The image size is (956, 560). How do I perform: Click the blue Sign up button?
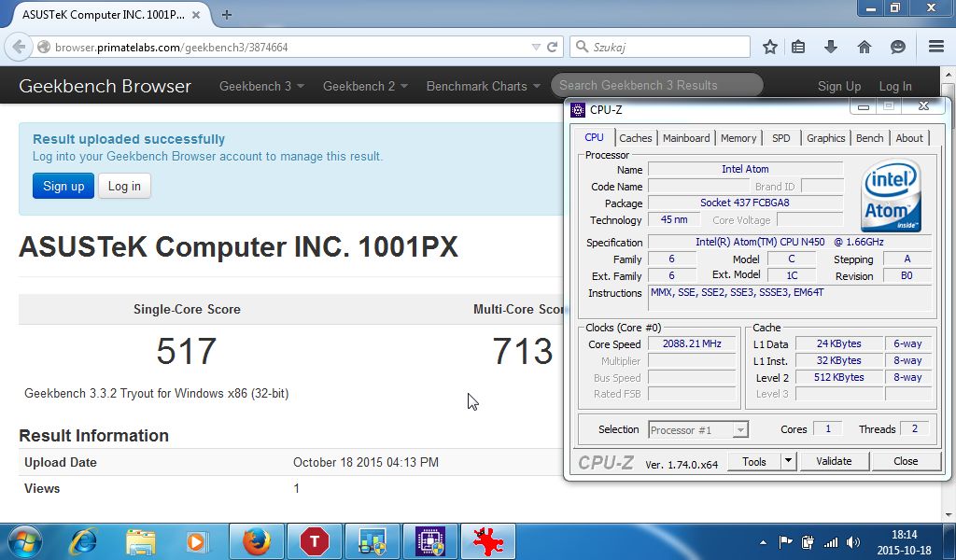pyautogui.click(x=63, y=186)
